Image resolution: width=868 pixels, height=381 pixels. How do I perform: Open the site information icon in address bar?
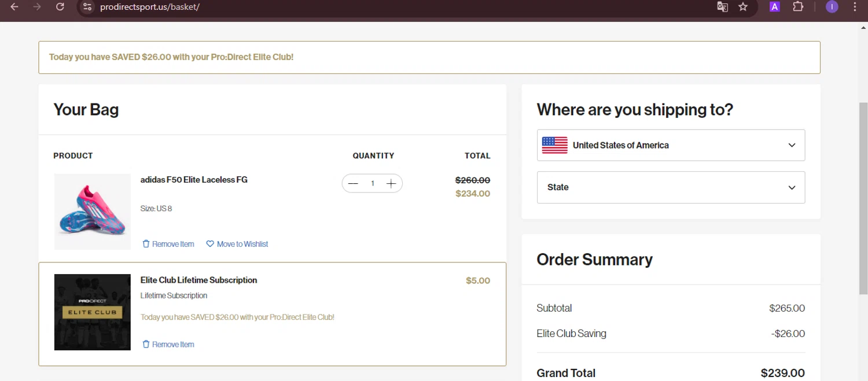[x=87, y=7]
